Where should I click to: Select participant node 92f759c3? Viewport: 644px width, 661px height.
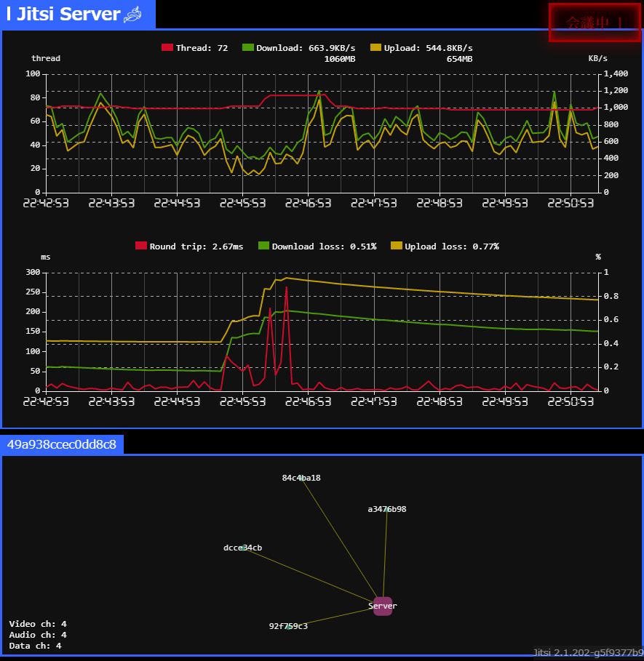pos(288,626)
